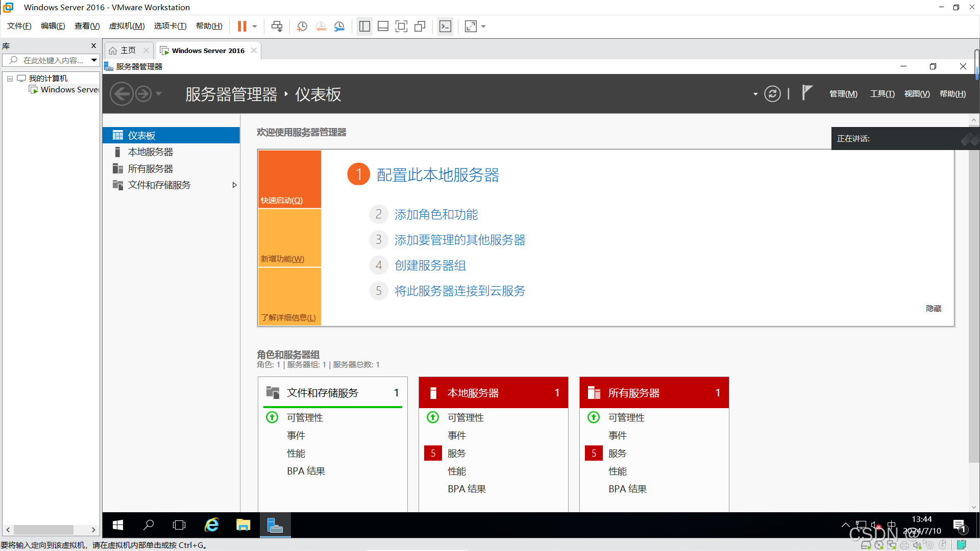Image resolution: width=980 pixels, height=551 pixels.
Task: Close the library panel
Action: 93,45
